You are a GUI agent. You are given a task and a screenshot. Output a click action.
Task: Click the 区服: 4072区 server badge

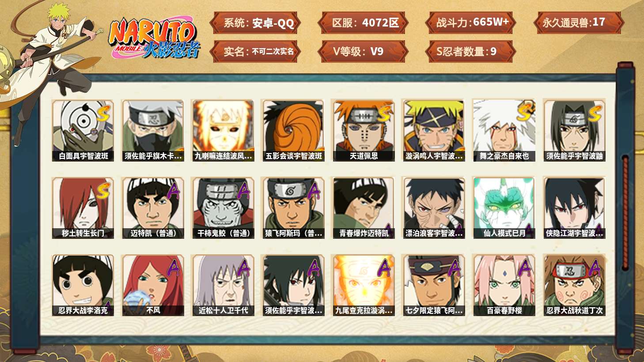[x=365, y=23]
